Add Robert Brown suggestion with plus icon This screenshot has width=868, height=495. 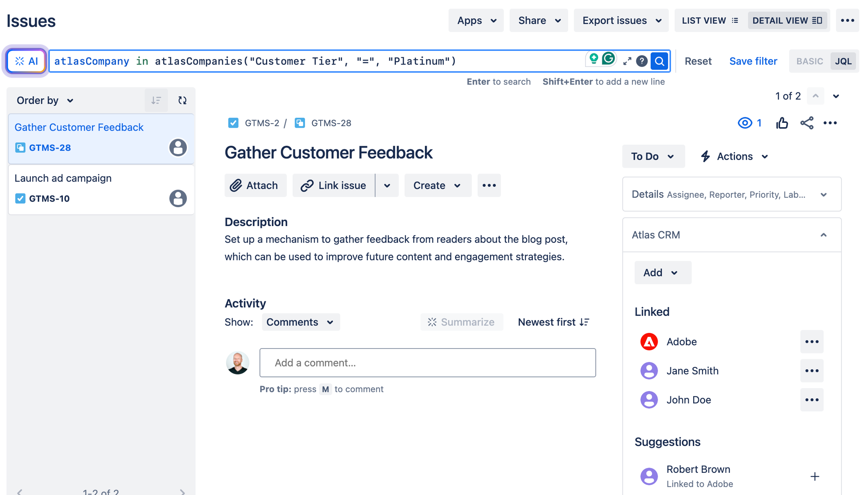pyautogui.click(x=815, y=476)
